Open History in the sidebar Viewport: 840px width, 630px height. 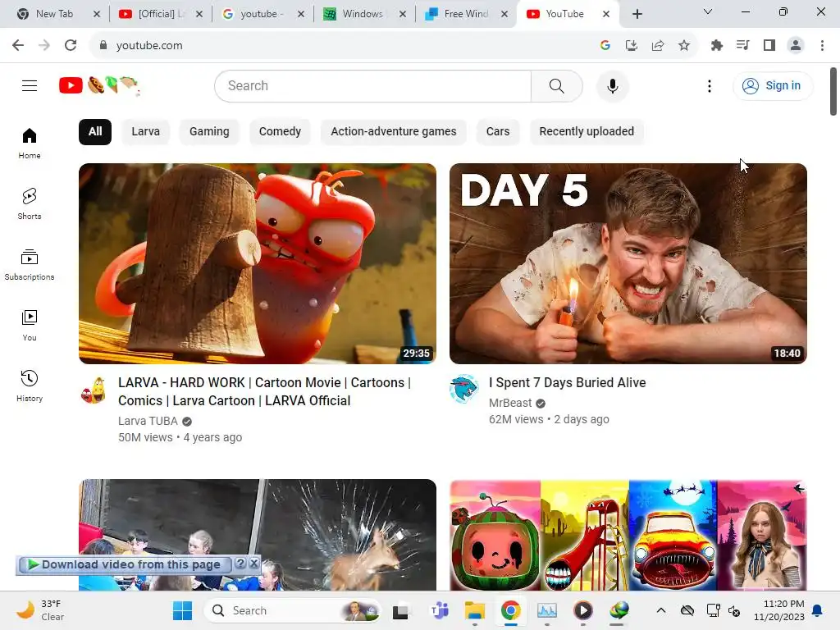click(x=30, y=386)
